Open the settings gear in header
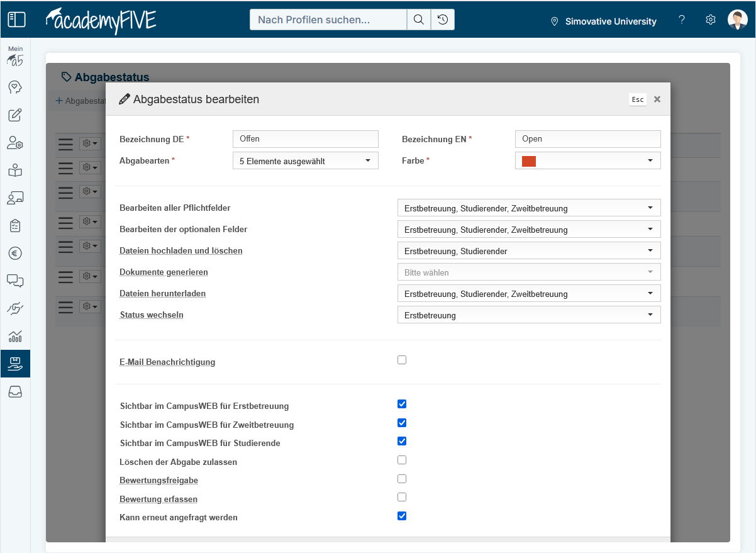The height and width of the screenshot is (553, 756). pyautogui.click(x=711, y=20)
